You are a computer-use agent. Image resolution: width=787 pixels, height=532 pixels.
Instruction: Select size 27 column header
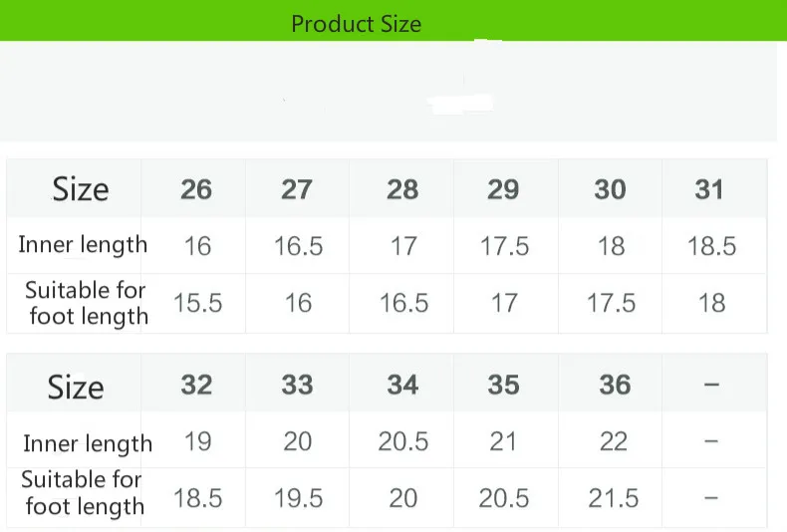297,189
